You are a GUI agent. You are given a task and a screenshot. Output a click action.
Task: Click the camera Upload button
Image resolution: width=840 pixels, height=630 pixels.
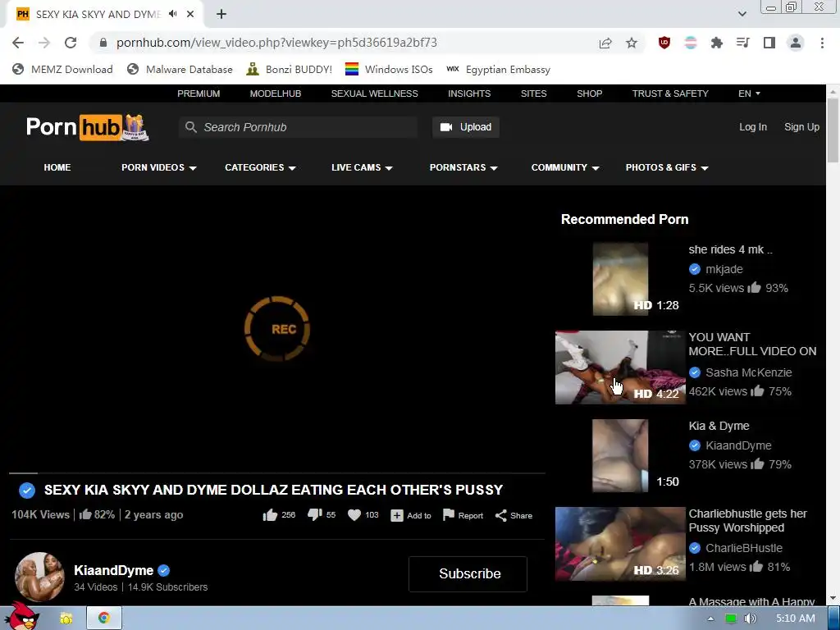466,127
